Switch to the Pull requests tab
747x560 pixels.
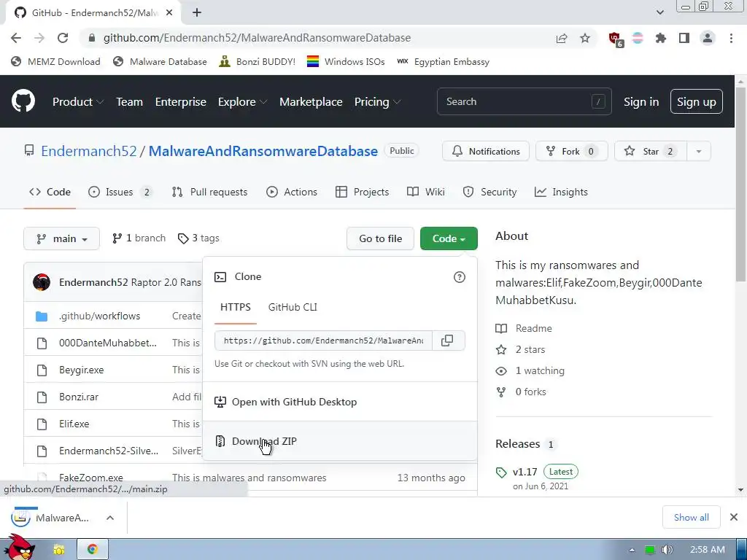click(x=209, y=192)
